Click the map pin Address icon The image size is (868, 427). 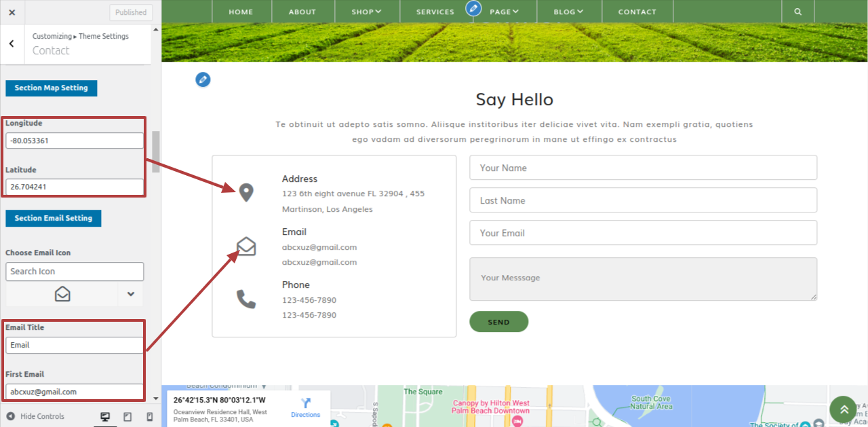246,193
